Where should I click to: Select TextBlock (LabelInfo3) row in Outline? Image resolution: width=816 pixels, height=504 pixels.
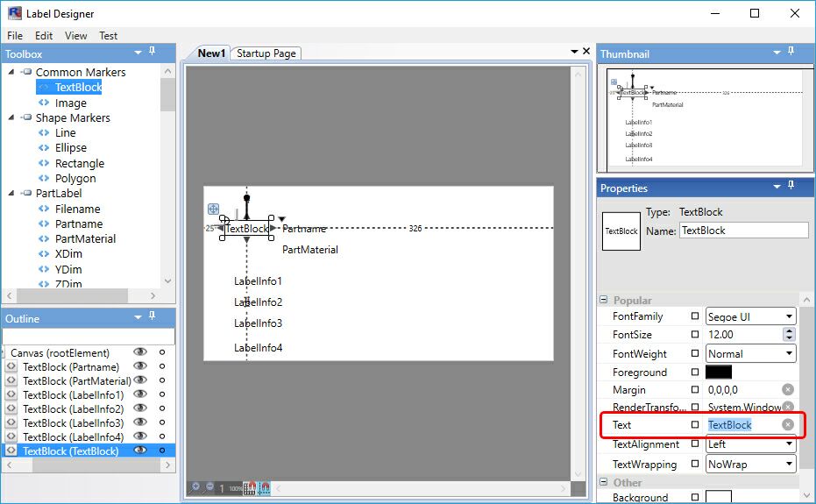click(x=73, y=422)
